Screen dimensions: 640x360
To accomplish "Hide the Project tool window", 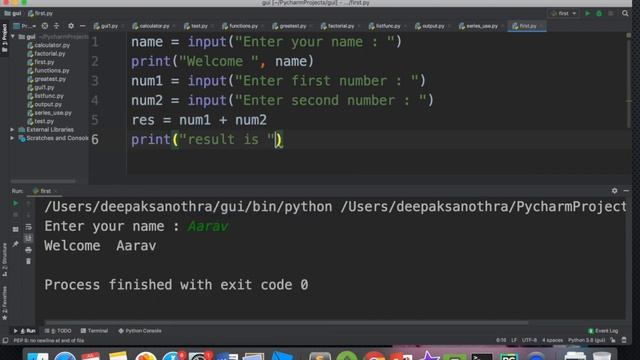I will click(82, 26).
